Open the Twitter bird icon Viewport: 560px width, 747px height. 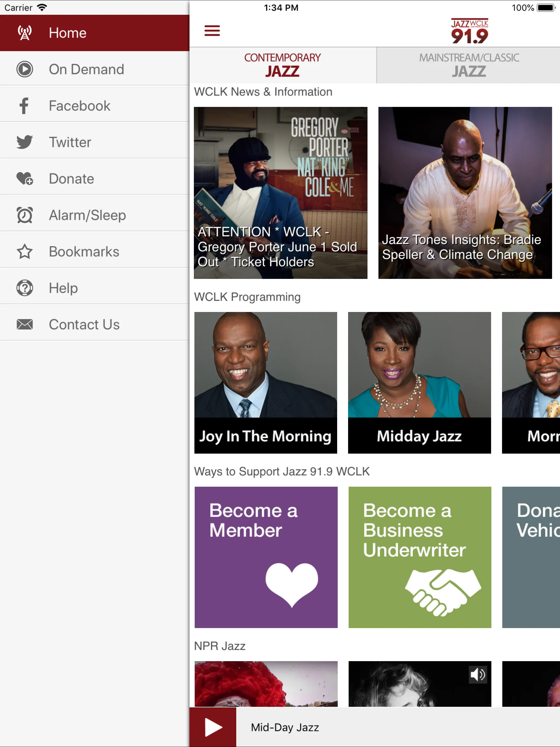click(x=25, y=142)
